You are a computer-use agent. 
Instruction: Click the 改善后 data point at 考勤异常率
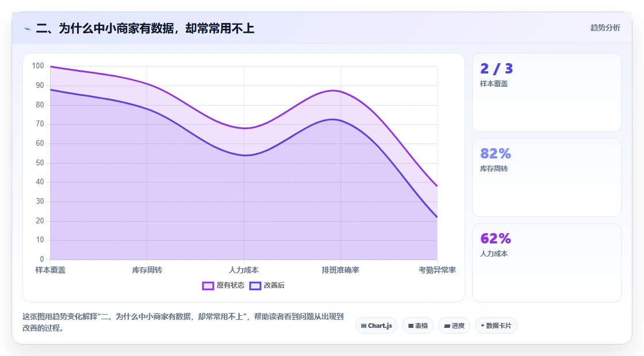437,217
